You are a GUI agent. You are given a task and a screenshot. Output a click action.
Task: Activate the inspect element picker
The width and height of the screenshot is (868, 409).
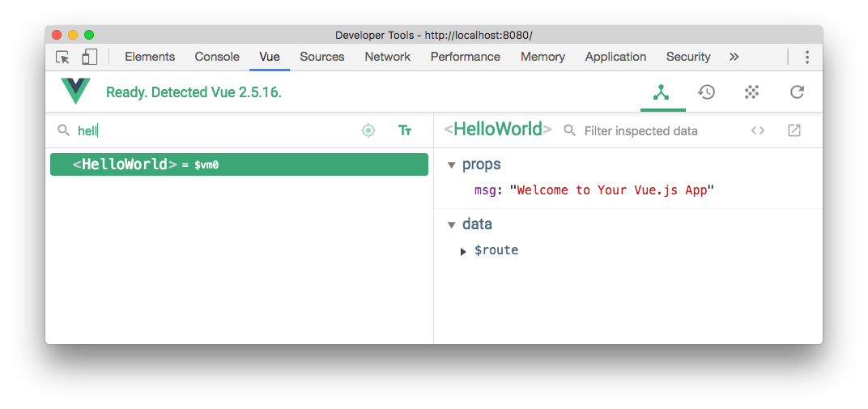click(x=62, y=57)
